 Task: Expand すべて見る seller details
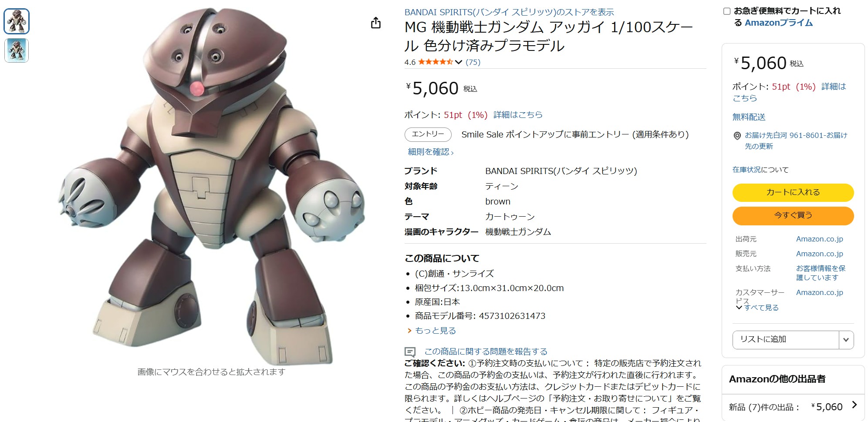tap(757, 308)
